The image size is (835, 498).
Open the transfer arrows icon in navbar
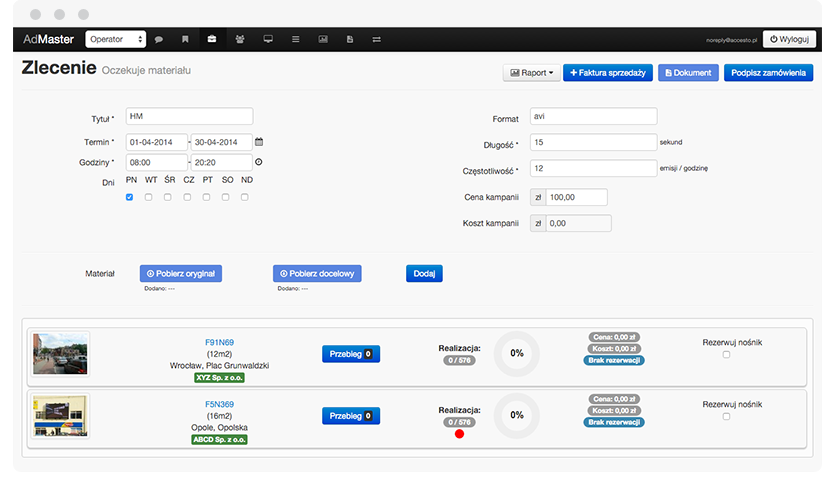coord(376,39)
